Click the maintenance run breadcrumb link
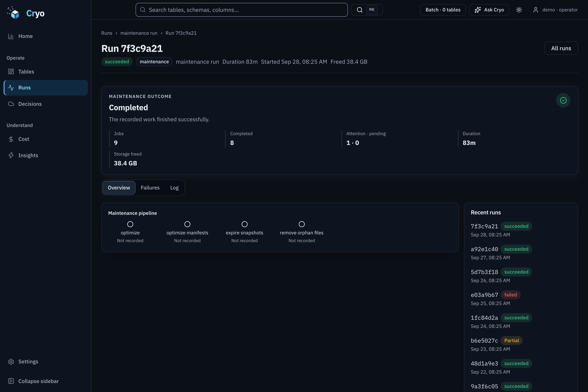 139,33
